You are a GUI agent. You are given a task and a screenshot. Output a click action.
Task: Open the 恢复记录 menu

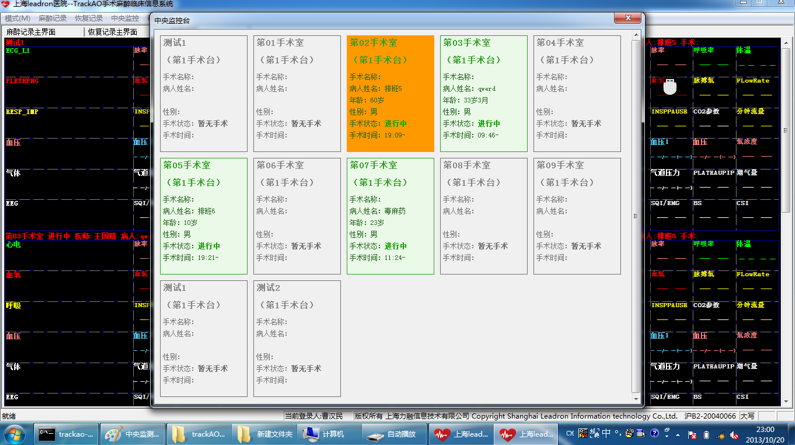88,18
